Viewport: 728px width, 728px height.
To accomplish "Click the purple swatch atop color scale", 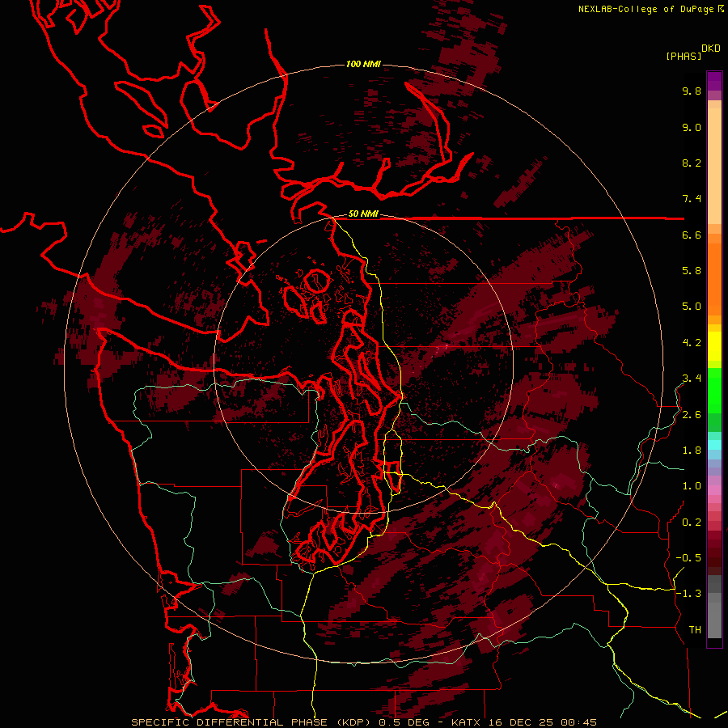I will point(714,81).
